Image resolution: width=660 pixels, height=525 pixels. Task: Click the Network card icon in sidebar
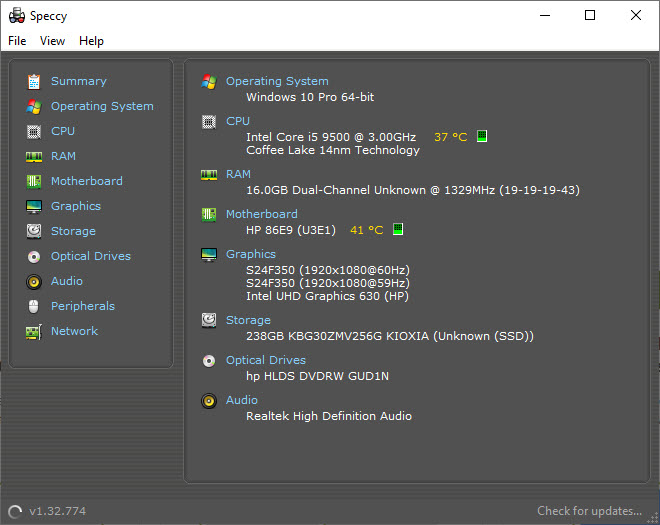click(x=34, y=332)
